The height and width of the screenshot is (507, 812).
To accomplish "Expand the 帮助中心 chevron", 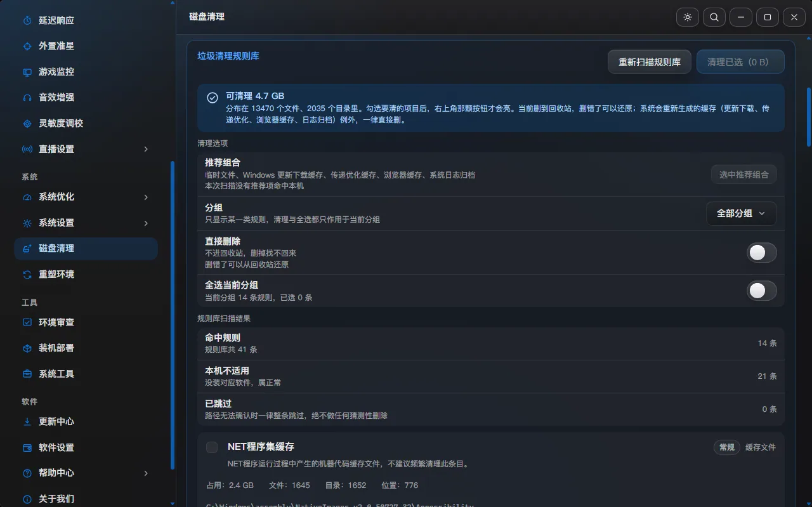I will (x=146, y=473).
